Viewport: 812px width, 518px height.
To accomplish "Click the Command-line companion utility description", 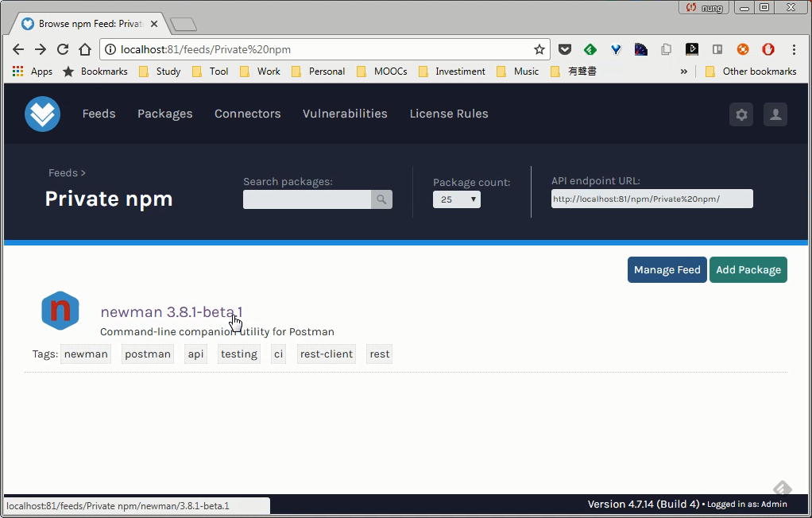I will click(x=217, y=331).
